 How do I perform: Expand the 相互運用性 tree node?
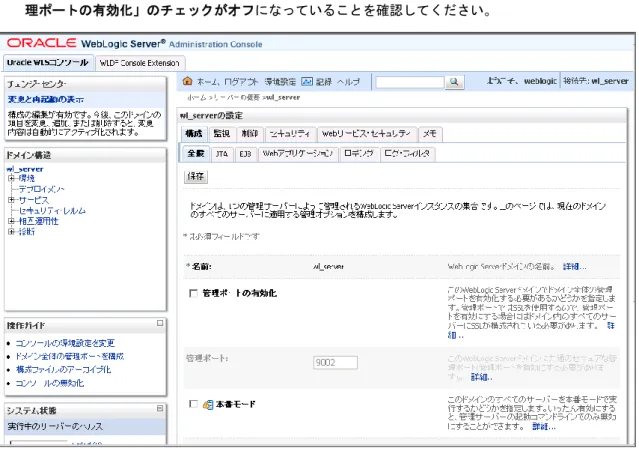click(11, 221)
